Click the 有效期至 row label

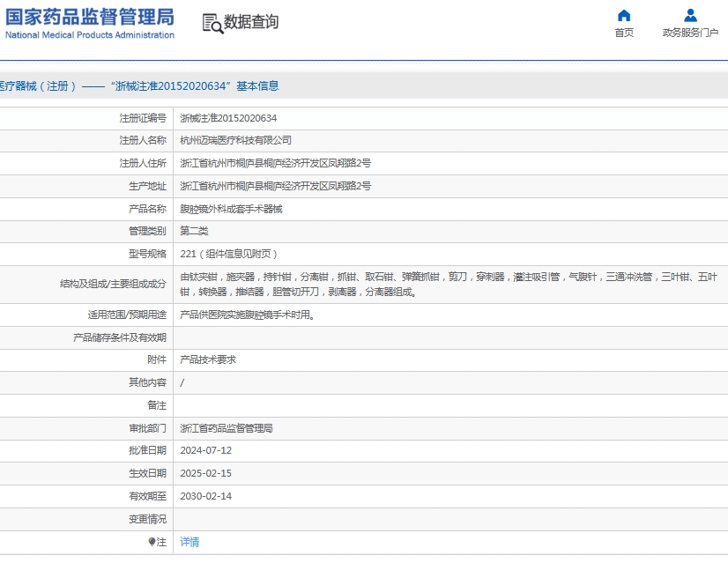point(147,496)
